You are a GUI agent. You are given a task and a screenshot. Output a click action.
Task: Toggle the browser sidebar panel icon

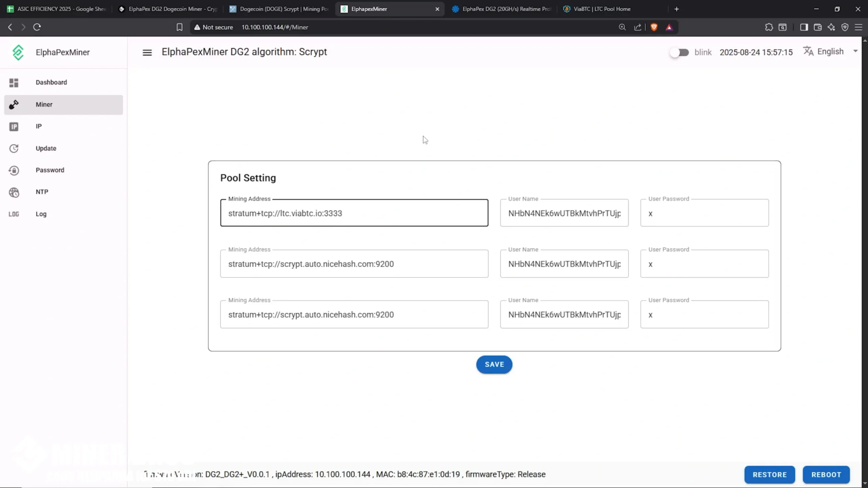tap(804, 27)
